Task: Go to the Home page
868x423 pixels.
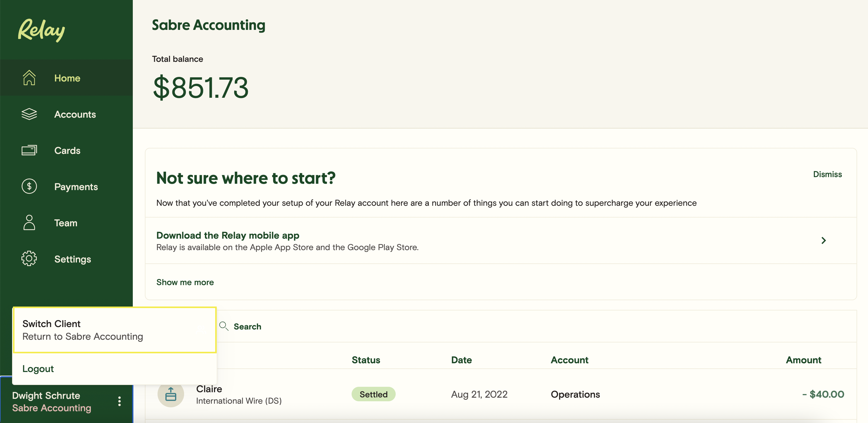Action: pos(66,78)
